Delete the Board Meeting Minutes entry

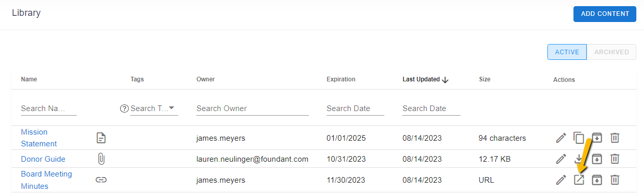(615, 180)
